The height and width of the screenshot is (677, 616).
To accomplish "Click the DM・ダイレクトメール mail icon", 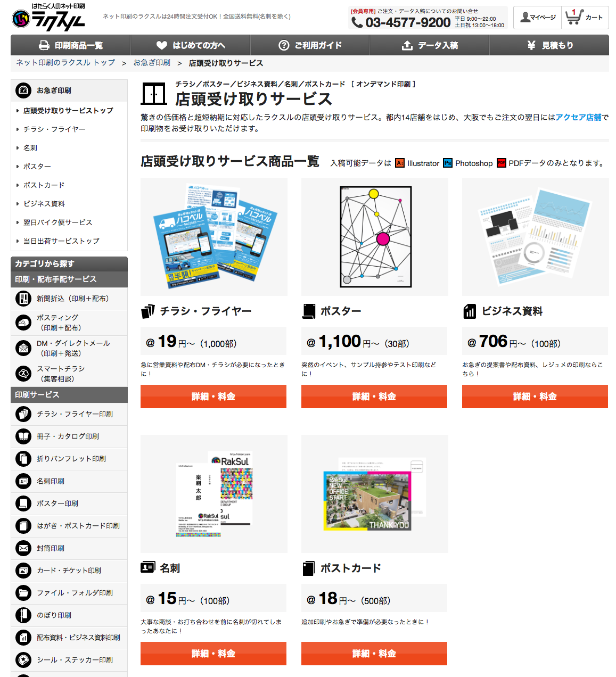I will (23, 348).
